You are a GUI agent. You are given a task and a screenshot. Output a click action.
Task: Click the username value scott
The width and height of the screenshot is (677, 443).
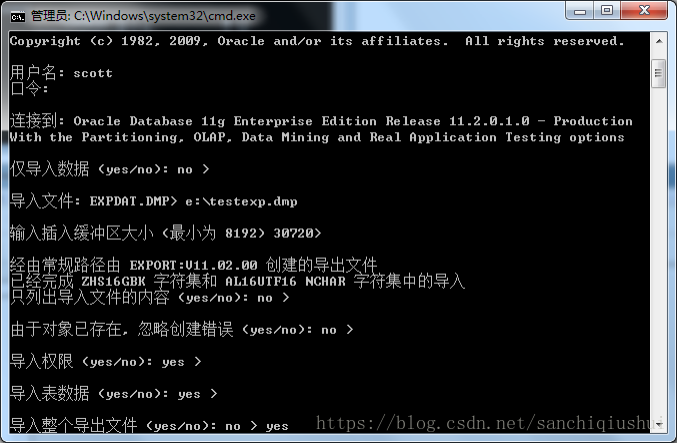[93, 73]
